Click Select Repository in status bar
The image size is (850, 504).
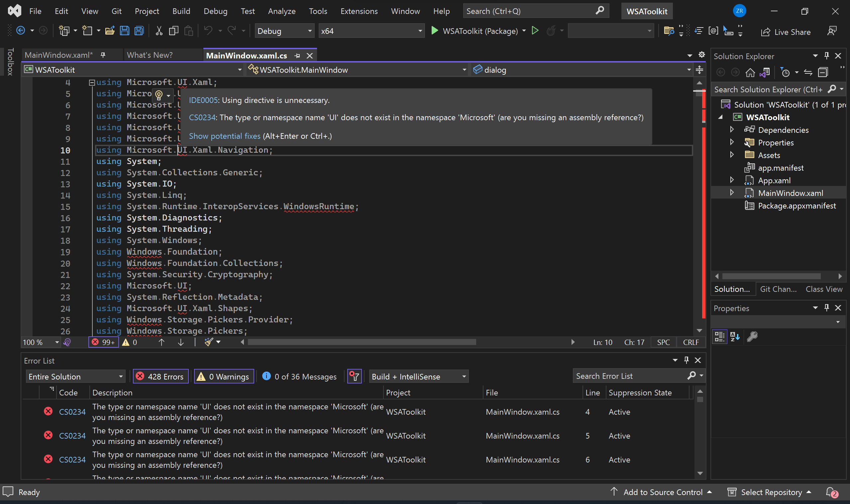pos(769,492)
